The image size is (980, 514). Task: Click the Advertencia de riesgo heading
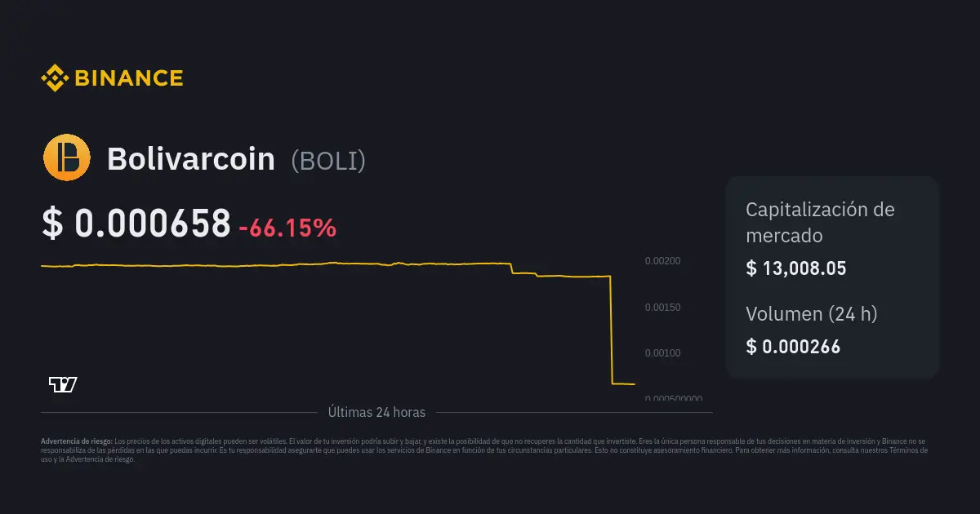[77, 441]
